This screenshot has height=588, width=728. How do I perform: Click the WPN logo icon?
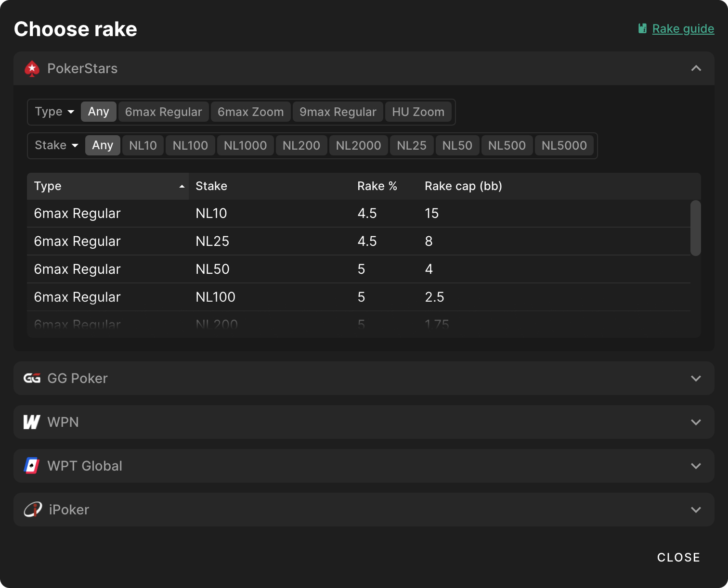[32, 422]
